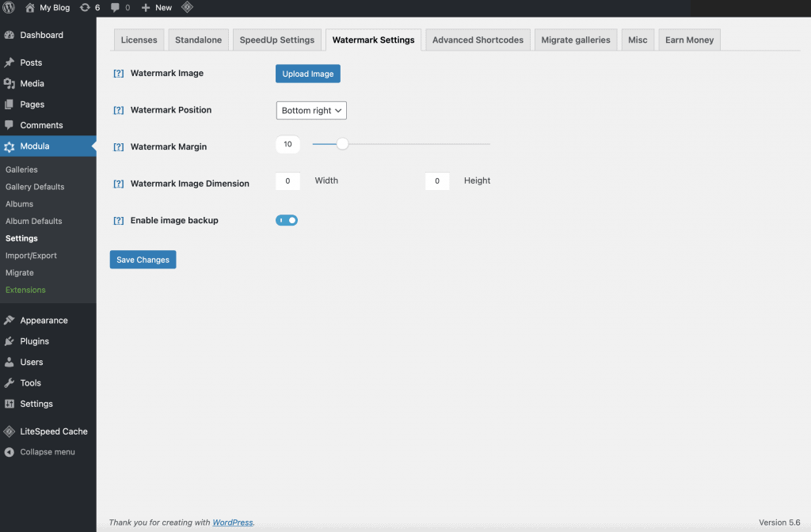Open the Appearance menu
The width and height of the screenshot is (811, 532).
click(x=44, y=321)
